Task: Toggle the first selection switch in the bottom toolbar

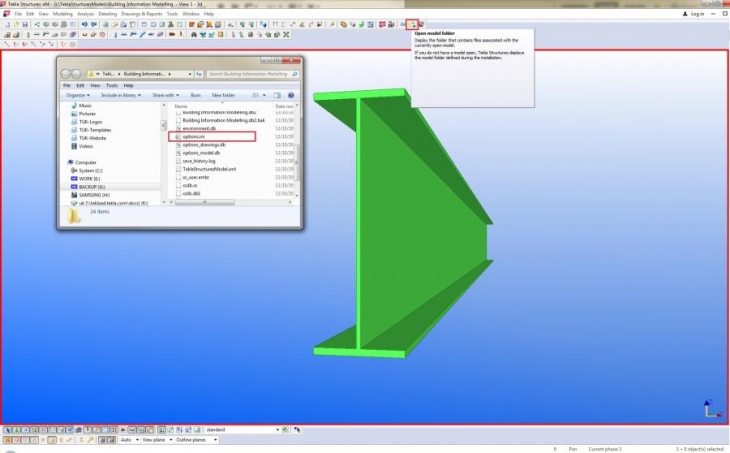Action: pos(7,430)
